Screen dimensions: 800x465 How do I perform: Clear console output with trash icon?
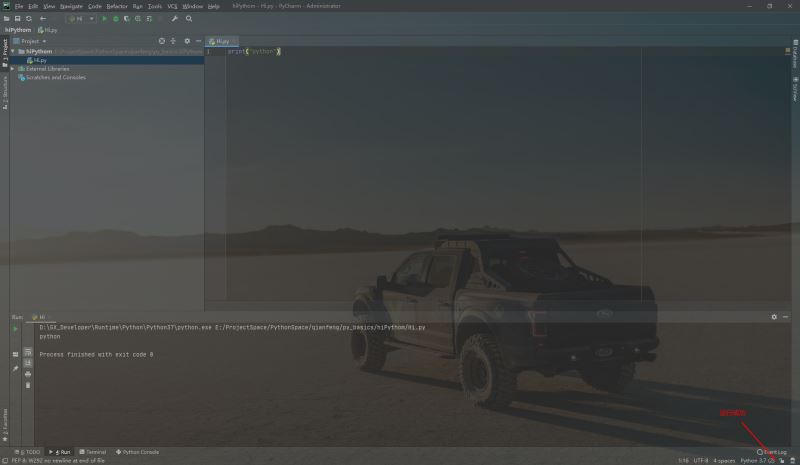[28, 385]
